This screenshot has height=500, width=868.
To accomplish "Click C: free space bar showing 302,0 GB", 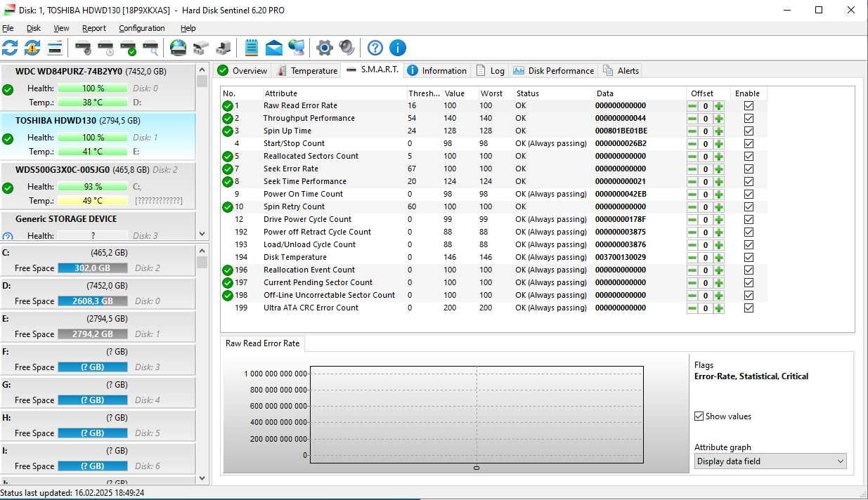I will 93,268.
